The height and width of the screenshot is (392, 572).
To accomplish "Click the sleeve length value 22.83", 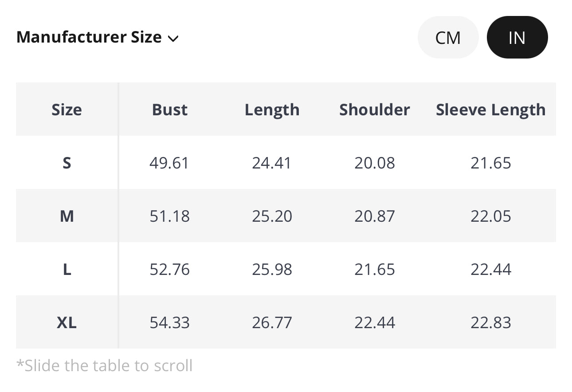I will [x=490, y=322].
